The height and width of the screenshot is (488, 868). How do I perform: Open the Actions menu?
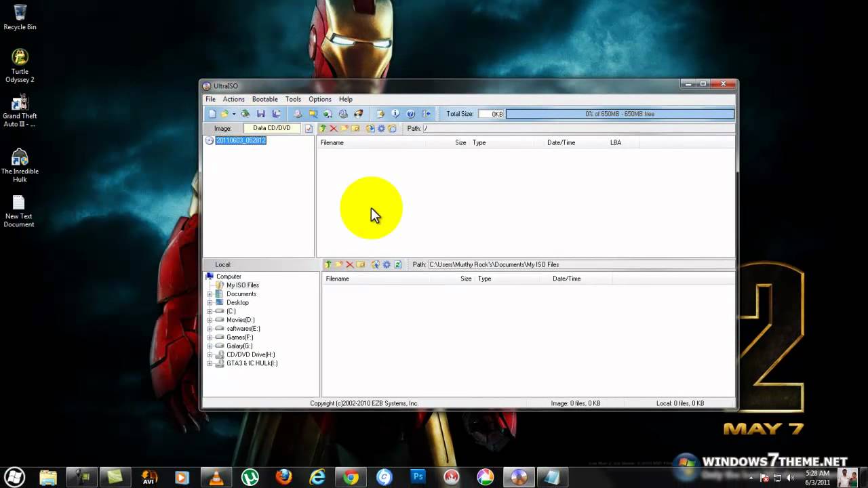coord(234,99)
